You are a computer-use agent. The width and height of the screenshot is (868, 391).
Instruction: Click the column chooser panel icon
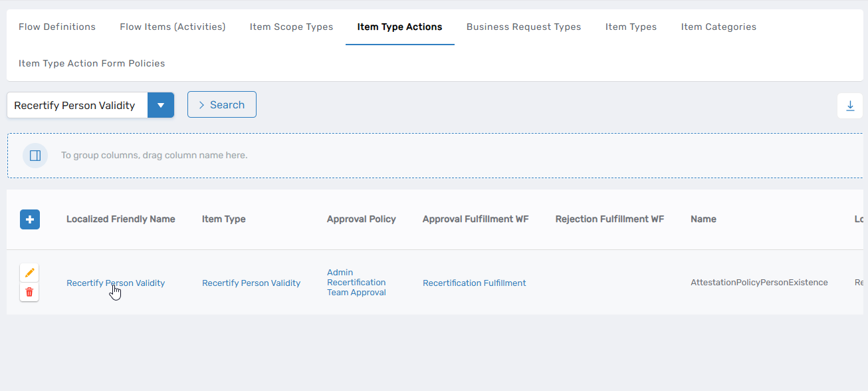35,156
